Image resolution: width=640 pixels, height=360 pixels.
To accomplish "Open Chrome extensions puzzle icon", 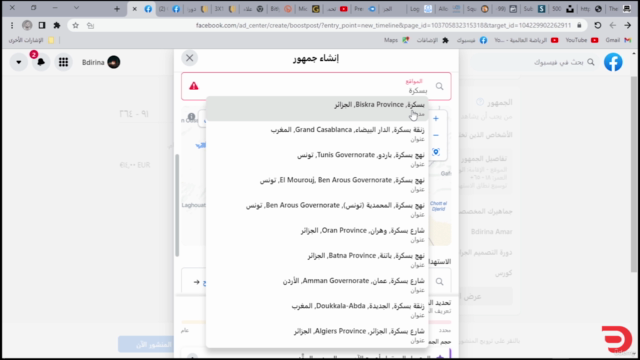I will [57, 25].
